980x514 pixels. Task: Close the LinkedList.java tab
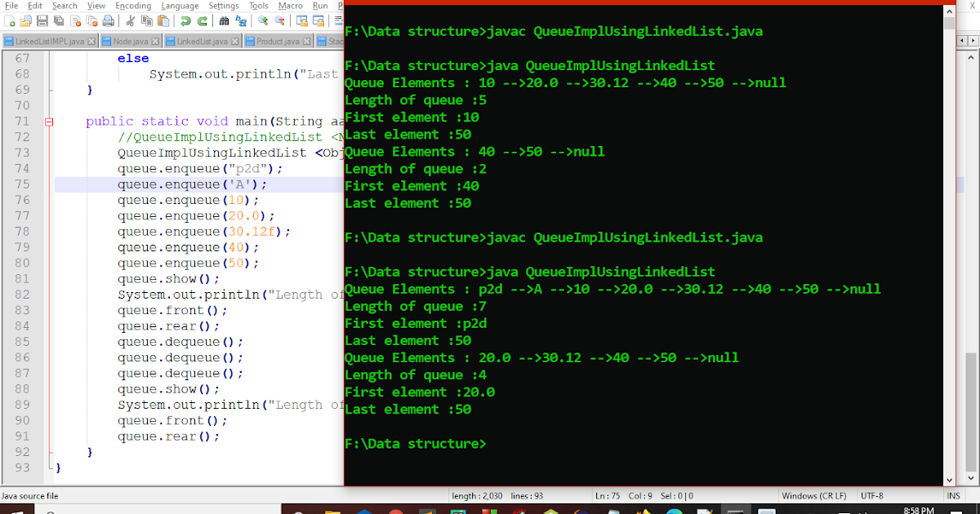tap(234, 40)
